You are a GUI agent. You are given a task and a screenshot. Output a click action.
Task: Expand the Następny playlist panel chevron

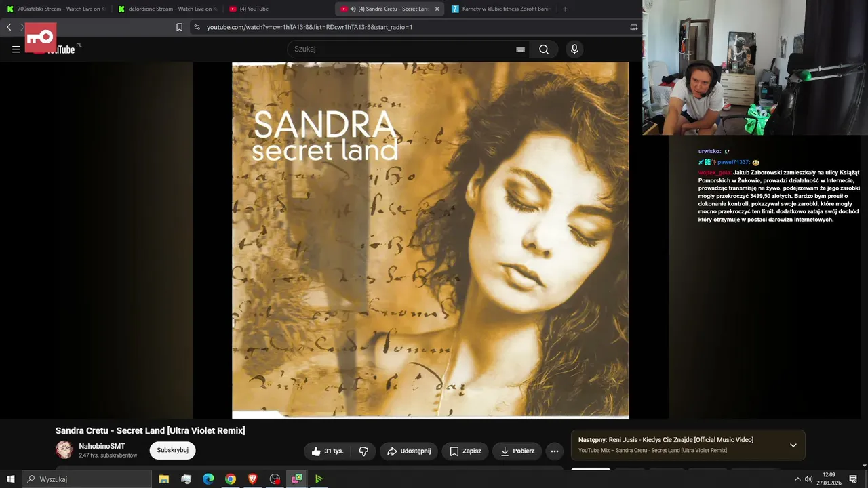pos(793,445)
